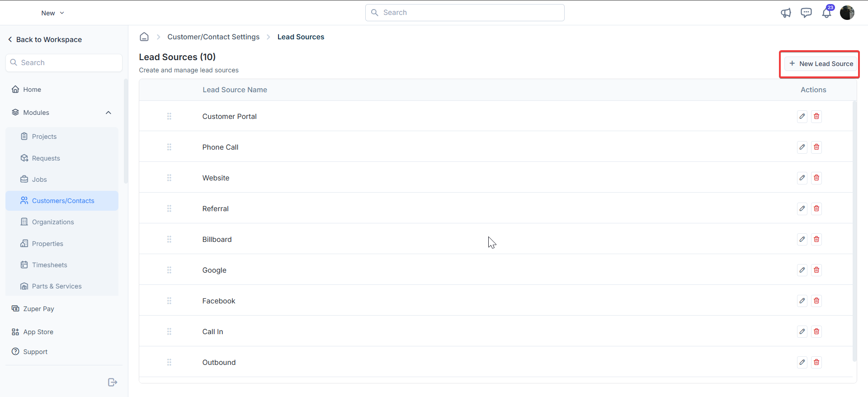Delete the Outbound lead source
Screen dimensions: 868x397
coord(816,362)
